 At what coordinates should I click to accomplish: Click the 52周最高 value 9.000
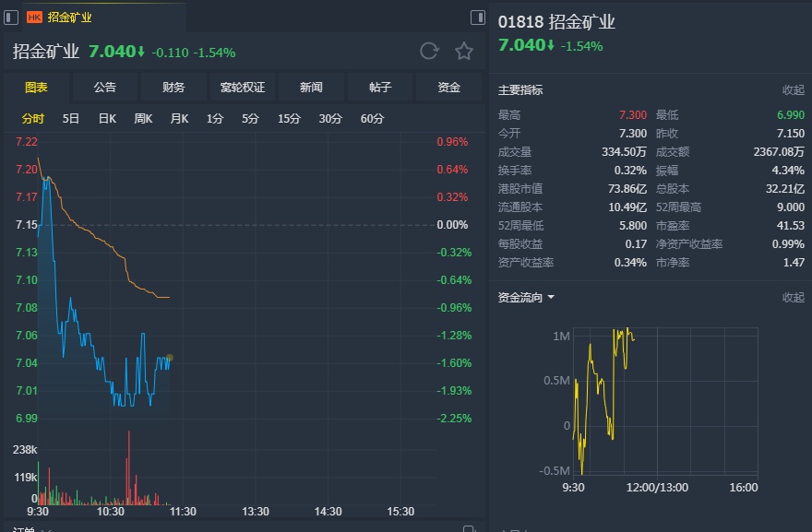point(791,207)
